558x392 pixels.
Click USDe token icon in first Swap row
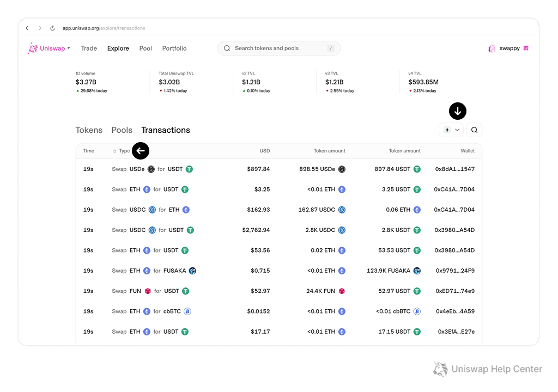click(x=151, y=169)
